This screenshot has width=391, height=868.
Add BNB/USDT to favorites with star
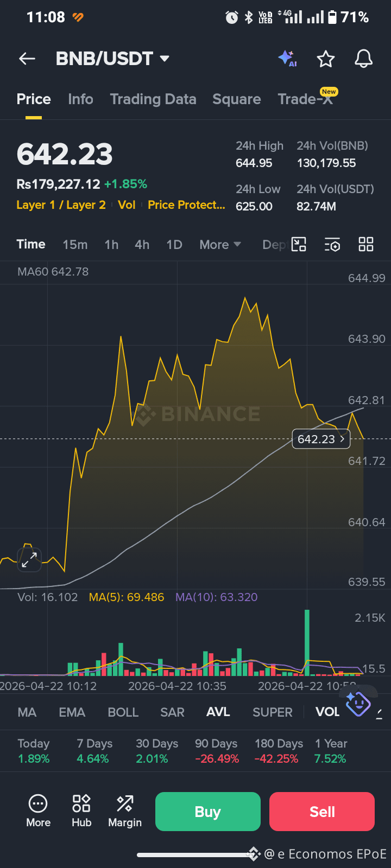[326, 59]
